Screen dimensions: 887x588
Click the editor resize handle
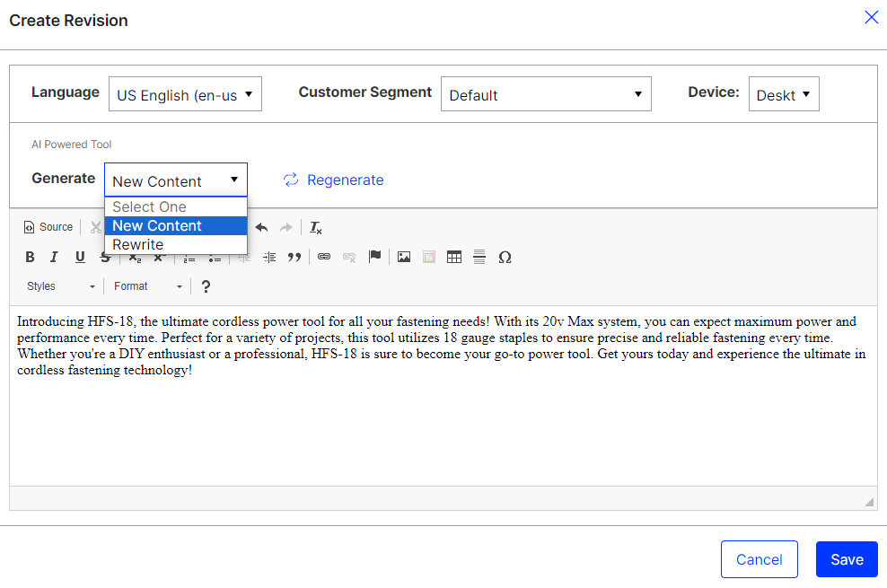click(869, 502)
